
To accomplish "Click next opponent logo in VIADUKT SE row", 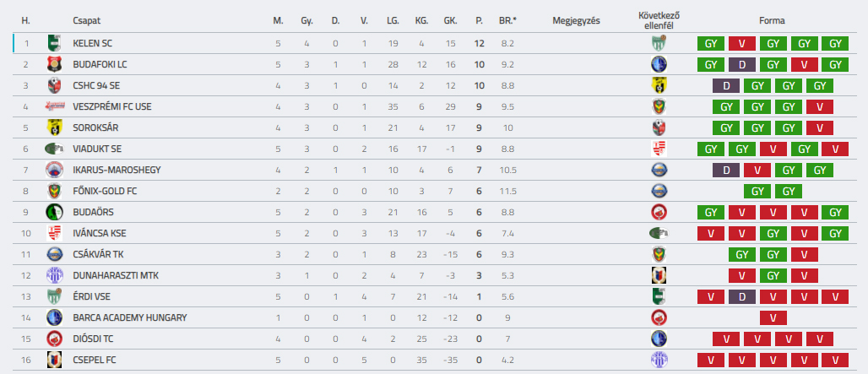I will coord(659,149).
